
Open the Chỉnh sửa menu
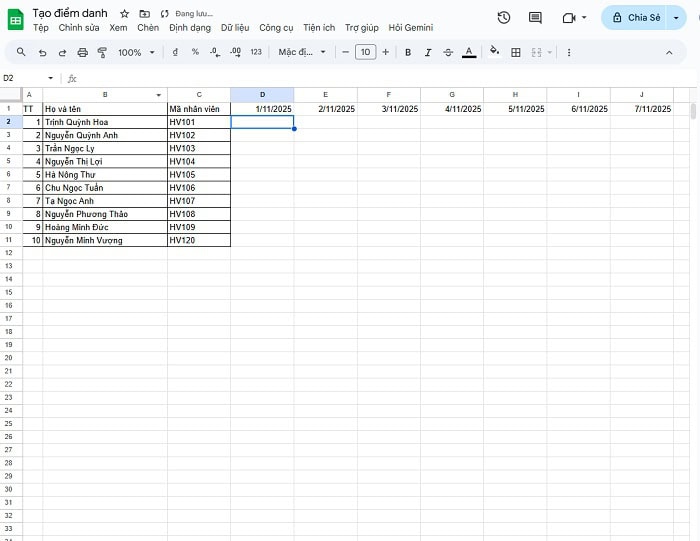[x=79, y=28]
